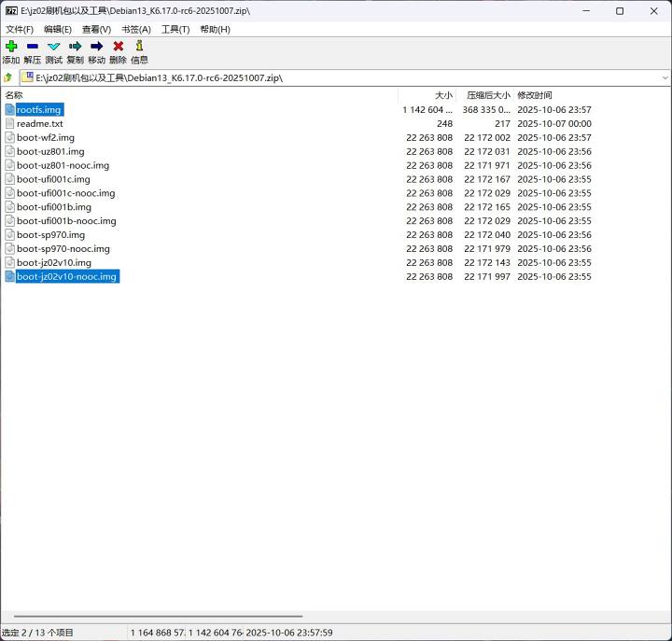Click the rootfs.img size 1 142 604 ...
672x641 pixels.
tap(427, 110)
